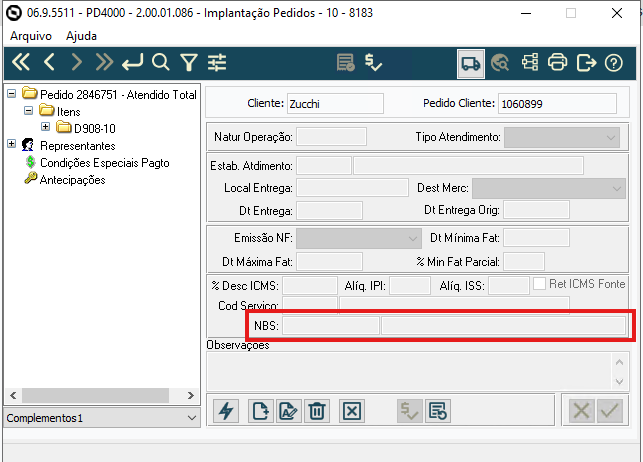Click the bottom-right confirm checkmark button
The width and height of the screenshot is (643, 462).
610,411
